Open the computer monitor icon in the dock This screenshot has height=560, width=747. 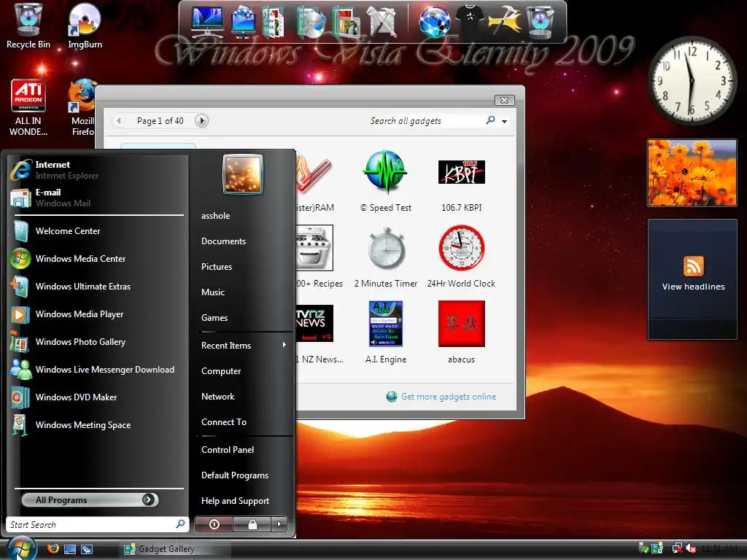(x=206, y=21)
